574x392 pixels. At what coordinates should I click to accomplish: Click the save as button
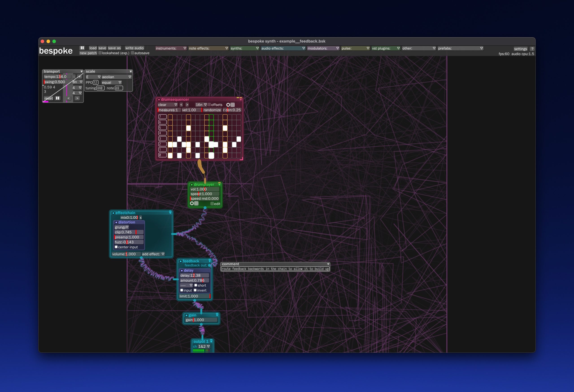114,48
